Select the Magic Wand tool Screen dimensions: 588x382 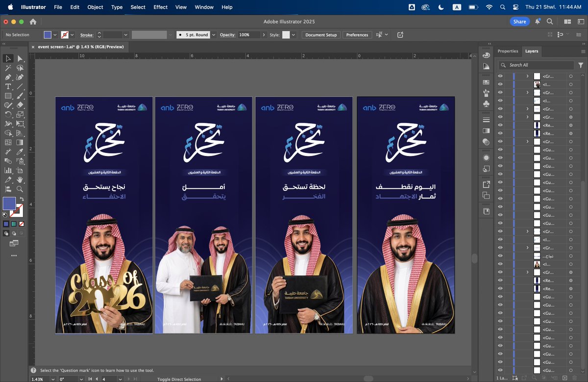(8, 68)
